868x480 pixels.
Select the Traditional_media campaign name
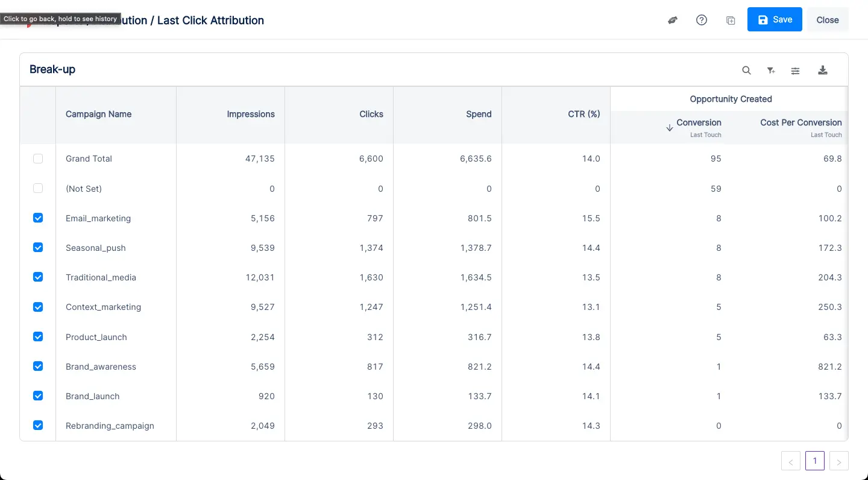(101, 277)
